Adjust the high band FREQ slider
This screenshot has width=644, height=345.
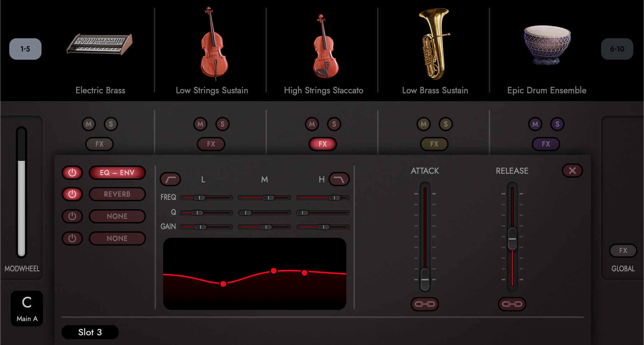(323, 198)
